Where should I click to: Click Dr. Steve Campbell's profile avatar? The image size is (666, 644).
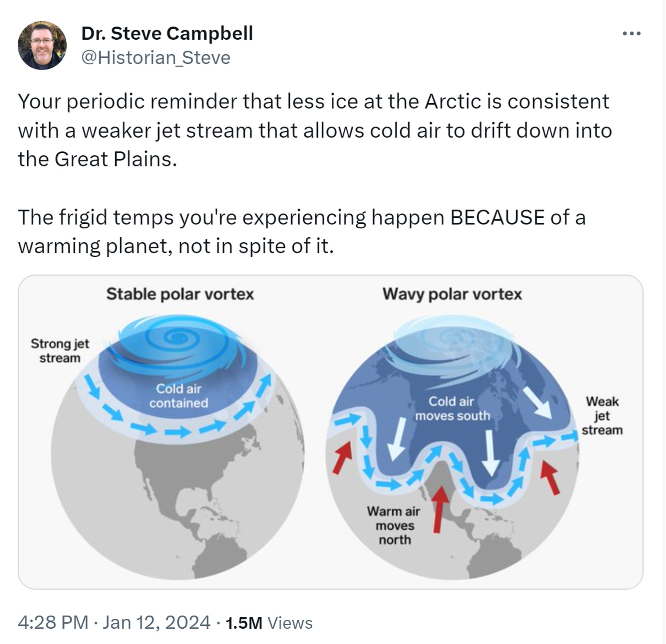click(x=42, y=46)
